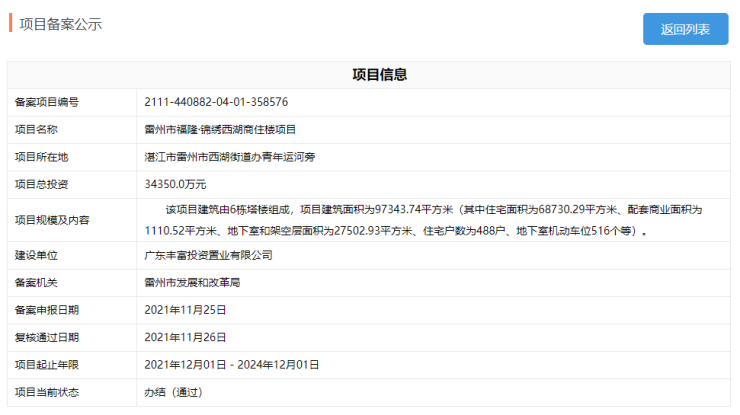Select status value 办结（通过）
Image resolution: width=740 pixels, height=415 pixels.
tap(173, 392)
